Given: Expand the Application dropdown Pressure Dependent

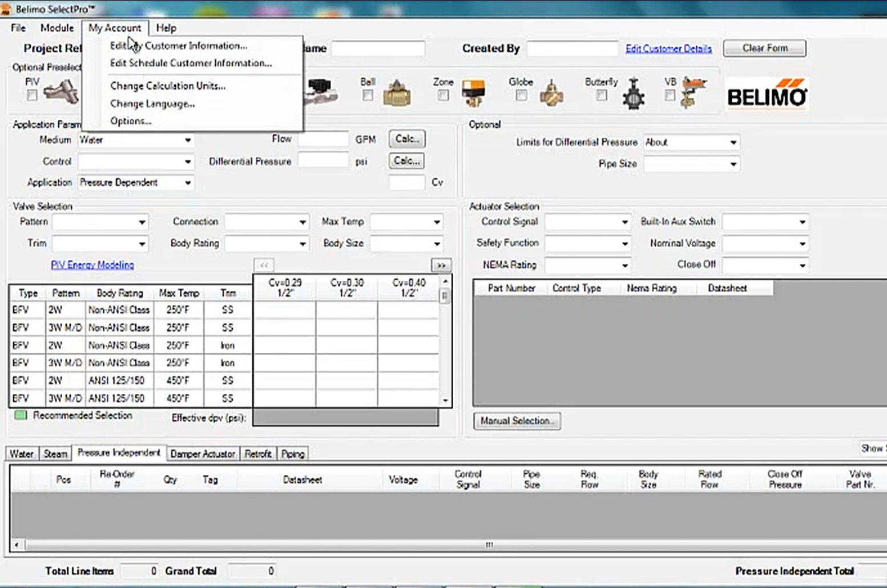Looking at the screenshot, I should (x=136, y=183).
